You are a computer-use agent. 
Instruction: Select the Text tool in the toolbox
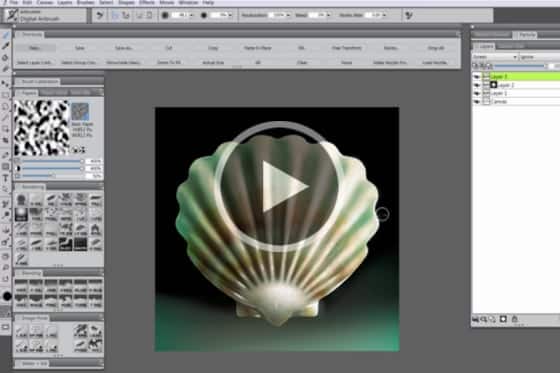(5, 178)
